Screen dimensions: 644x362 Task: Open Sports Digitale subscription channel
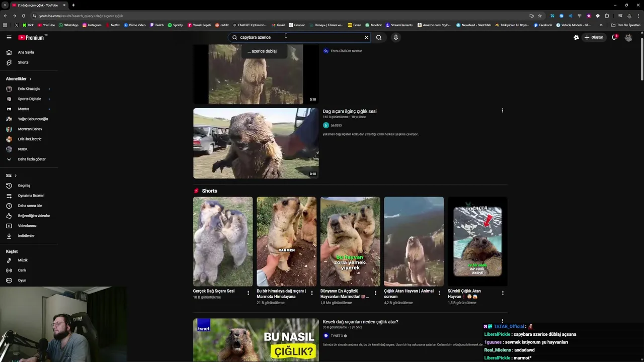29,99
